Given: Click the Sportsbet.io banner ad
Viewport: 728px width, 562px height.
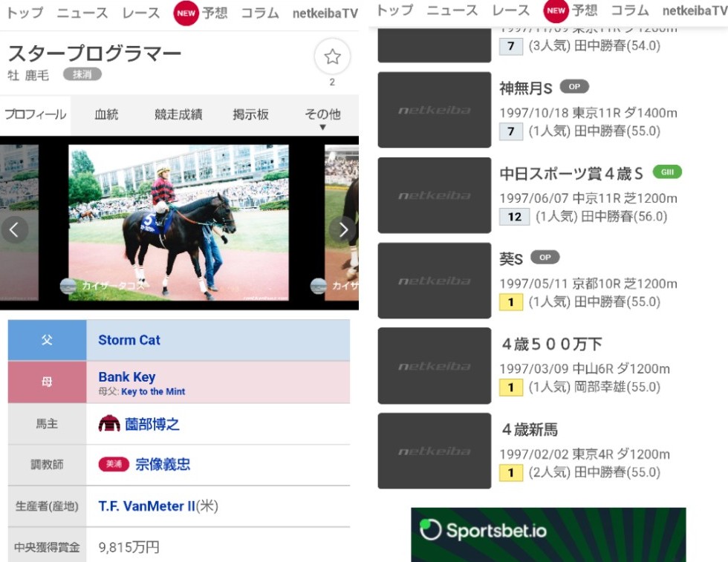Looking at the screenshot, I should click(548, 535).
